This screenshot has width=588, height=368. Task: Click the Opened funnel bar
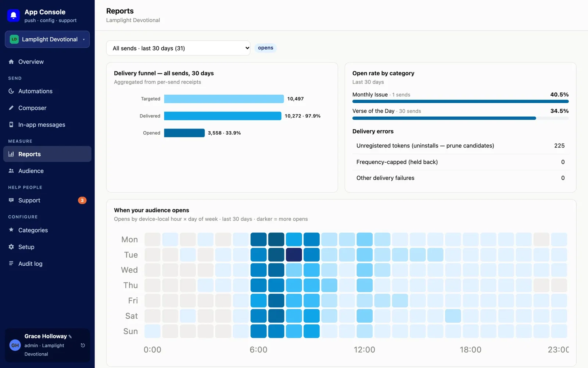(x=184, y=133)
